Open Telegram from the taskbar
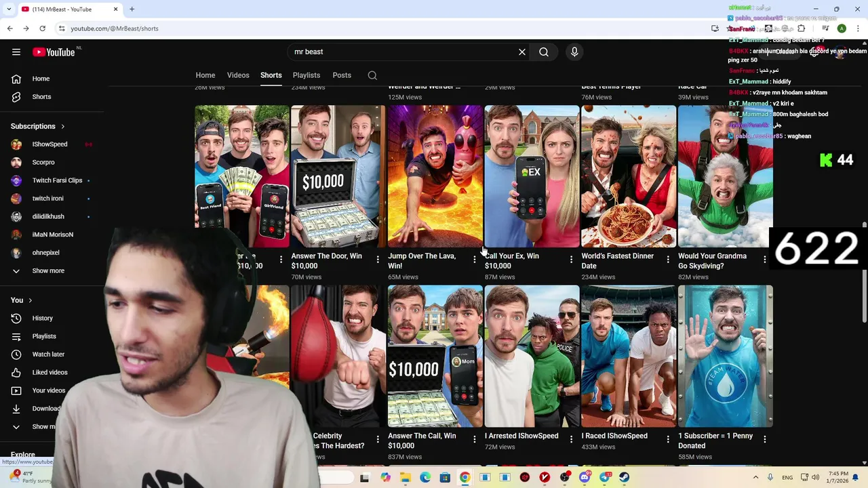The height and width of the screenshot is (488, 868). [x=604, y=478]
